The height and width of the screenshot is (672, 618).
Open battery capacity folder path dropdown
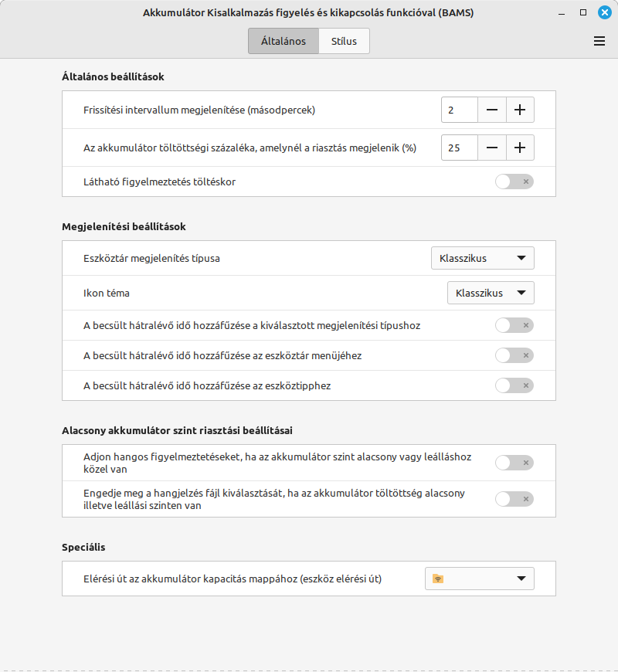pos(479,579)
